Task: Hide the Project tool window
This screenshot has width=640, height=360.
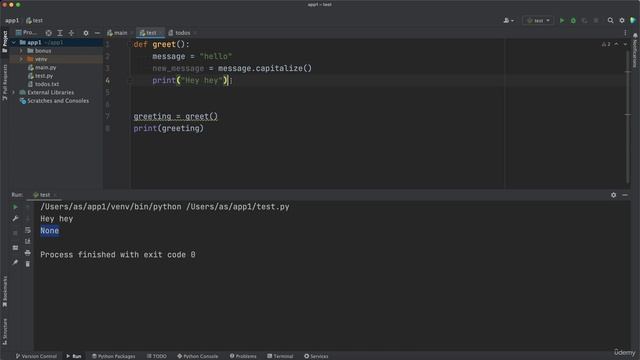Action: 97,33
